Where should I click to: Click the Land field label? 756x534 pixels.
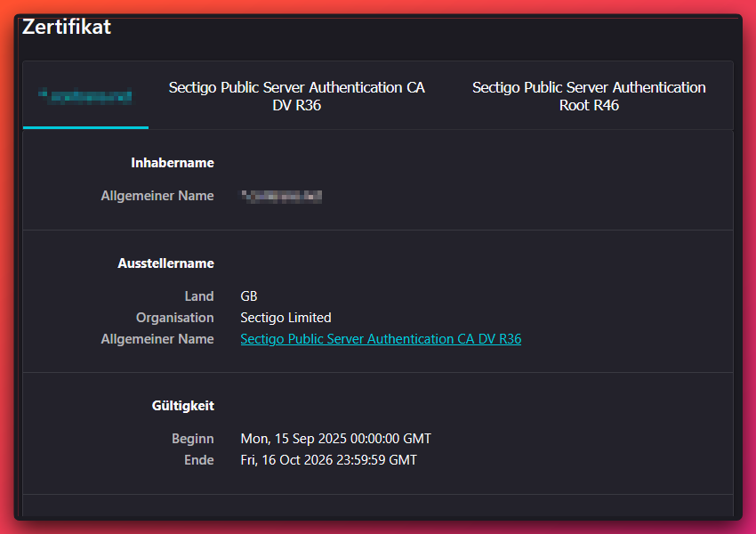coord(199,295)
